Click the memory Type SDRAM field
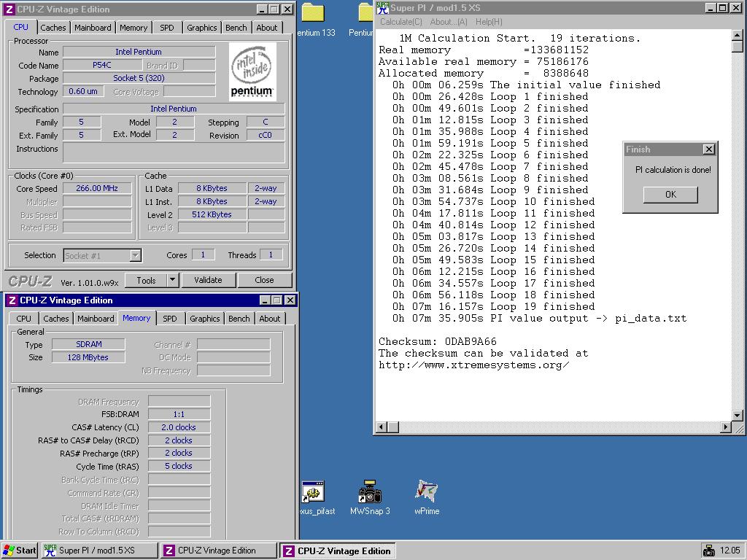This screenshot has width=747, height=560. pos(88,344)
